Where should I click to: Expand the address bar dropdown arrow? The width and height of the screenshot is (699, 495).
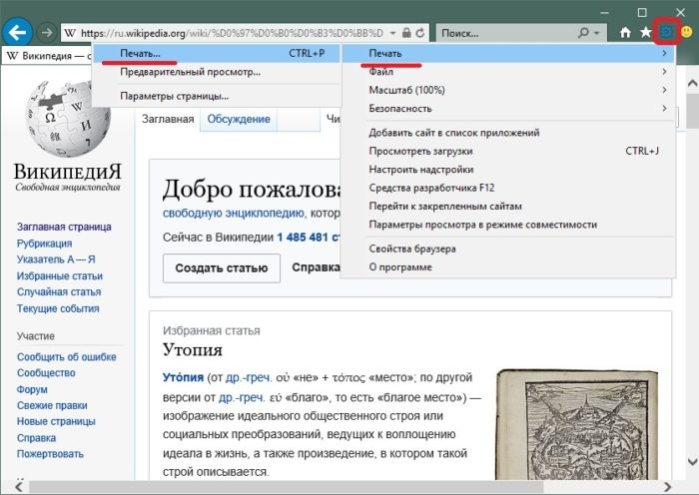point(393,33)
